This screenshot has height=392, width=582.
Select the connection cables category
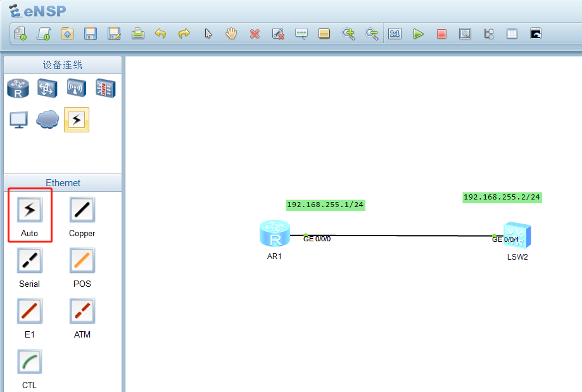77,120
